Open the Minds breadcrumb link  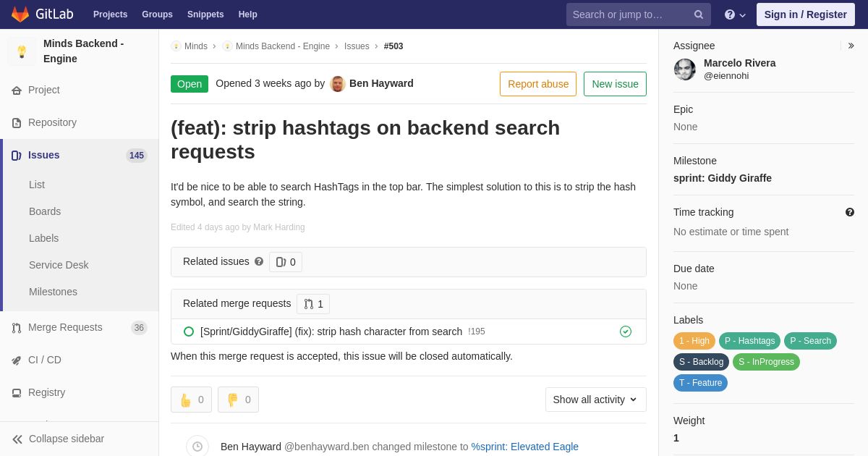196,46
